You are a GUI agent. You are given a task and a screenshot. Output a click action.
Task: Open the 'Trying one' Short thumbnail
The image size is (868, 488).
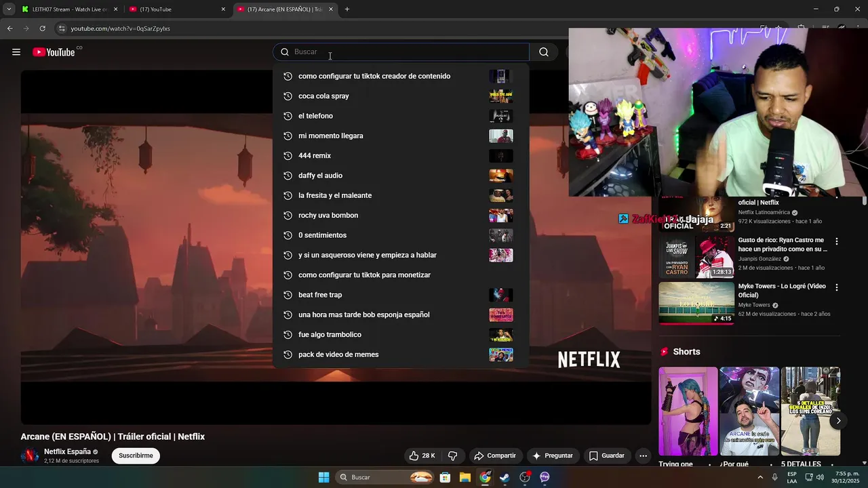click(x=688, y=411)
